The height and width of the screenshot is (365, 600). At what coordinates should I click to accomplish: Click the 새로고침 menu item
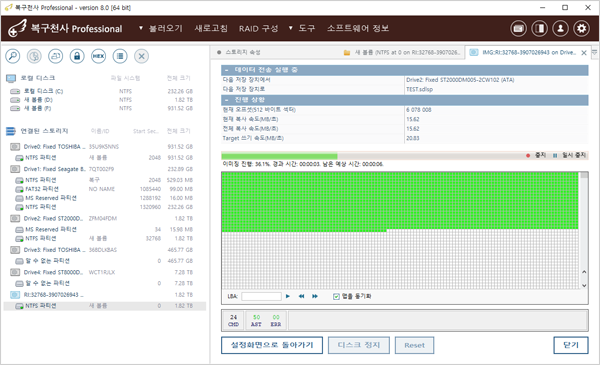click(211, 28)
